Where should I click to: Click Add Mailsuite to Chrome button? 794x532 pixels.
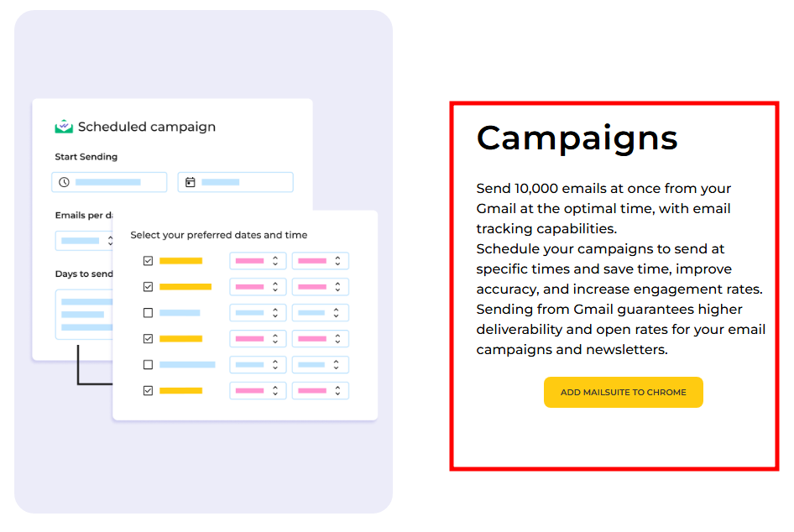624,393
